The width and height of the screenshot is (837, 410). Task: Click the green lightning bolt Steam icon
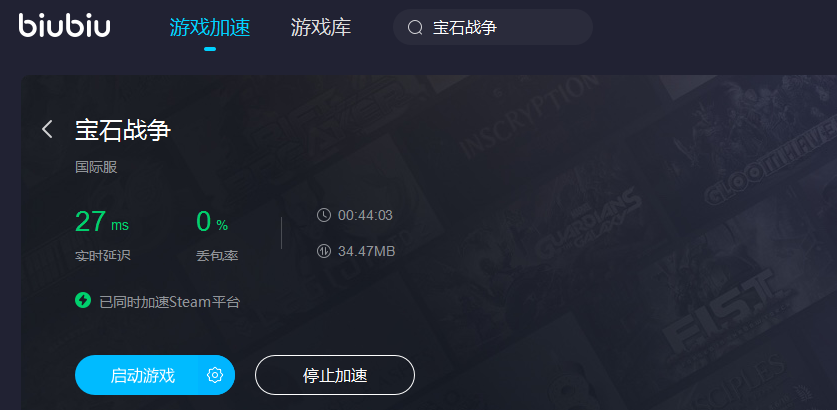(83, 301)
